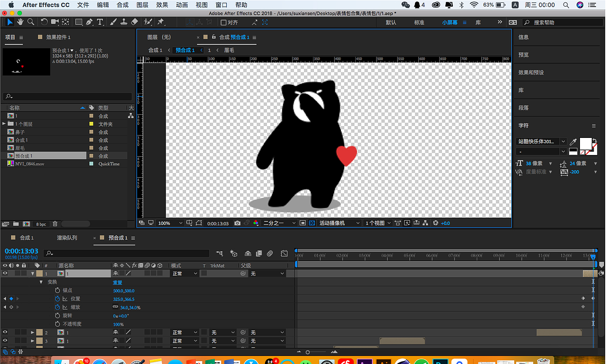607x364 pixels.
Task: Select the Pan Behind anchor point tool
Action: 65,22
